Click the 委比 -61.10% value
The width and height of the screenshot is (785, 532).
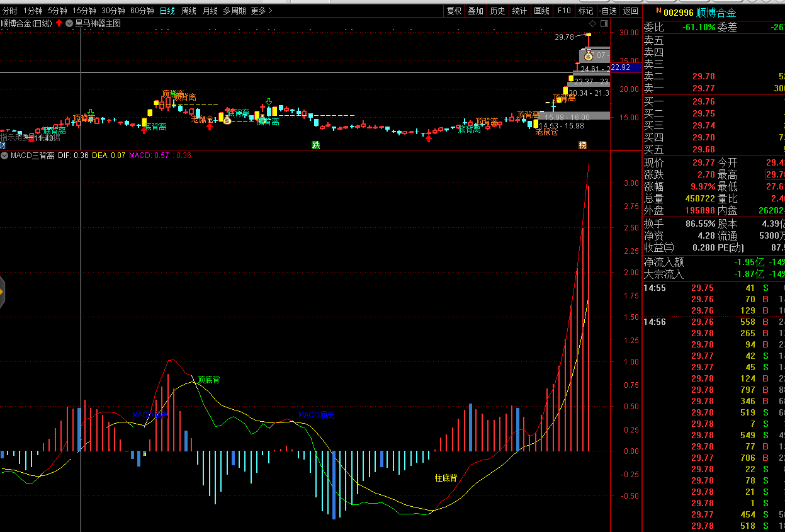point(699,27)
